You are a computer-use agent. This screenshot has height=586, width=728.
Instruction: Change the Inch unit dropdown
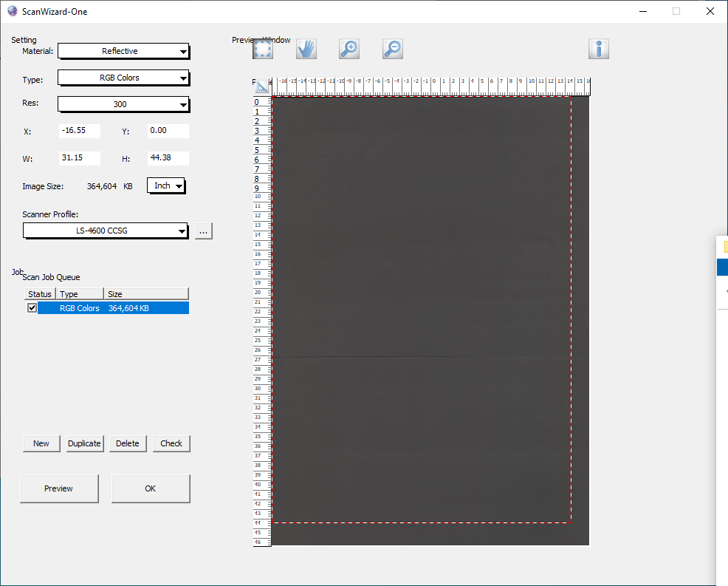(x=166, y=185)
